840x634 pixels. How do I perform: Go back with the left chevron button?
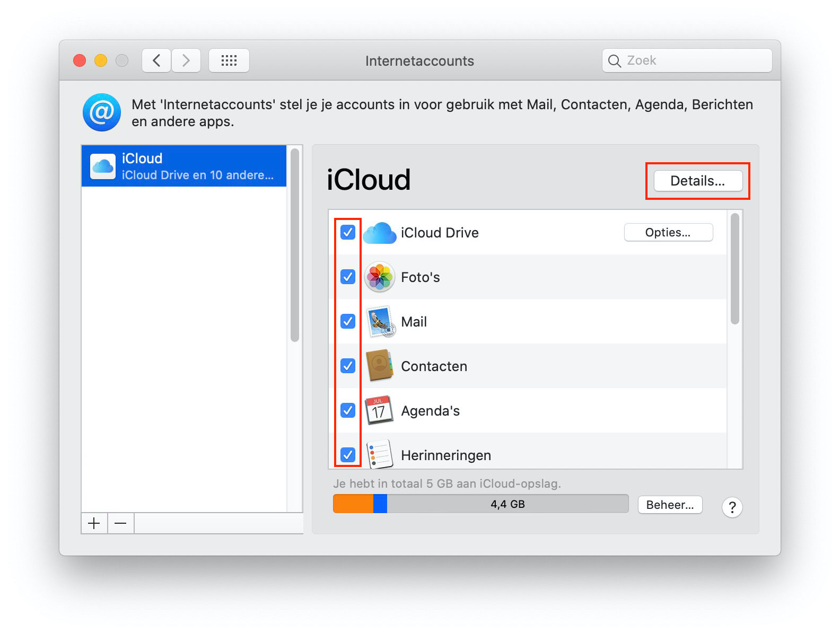tap(156, 60)
